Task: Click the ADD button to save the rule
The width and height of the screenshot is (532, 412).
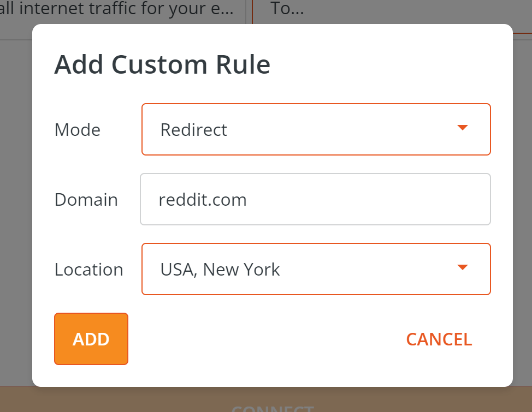Action: pyautogui.click(x=91, y=339)
